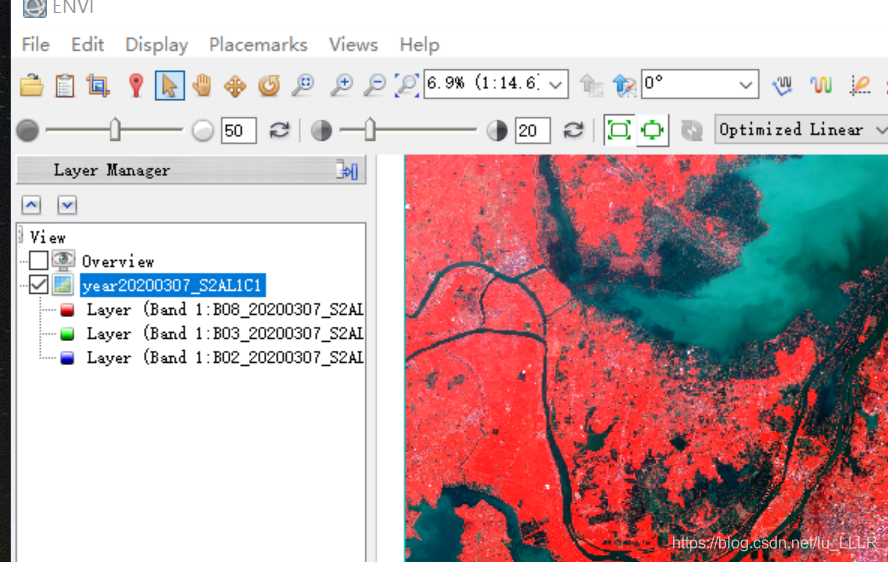Click the low contrast half-circle icon

(321, 130)
